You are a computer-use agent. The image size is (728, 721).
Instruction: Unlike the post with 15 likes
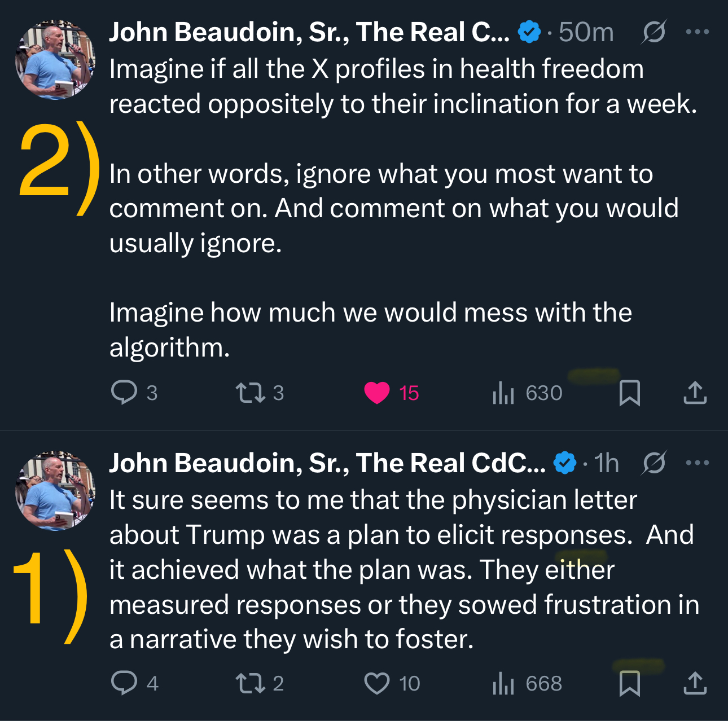377,393
